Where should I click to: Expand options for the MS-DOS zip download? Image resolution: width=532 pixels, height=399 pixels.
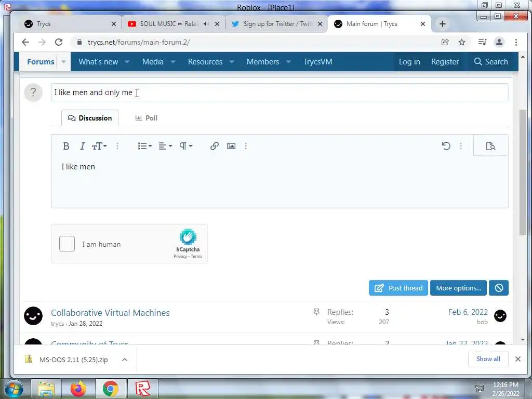(x=125, y=360)
